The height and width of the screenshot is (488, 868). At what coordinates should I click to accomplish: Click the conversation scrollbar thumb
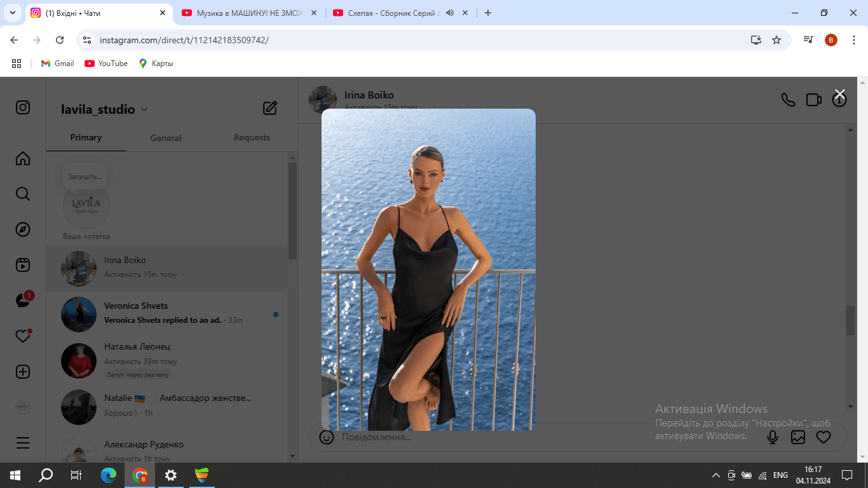pyautogui.click(x=850, y=321)
